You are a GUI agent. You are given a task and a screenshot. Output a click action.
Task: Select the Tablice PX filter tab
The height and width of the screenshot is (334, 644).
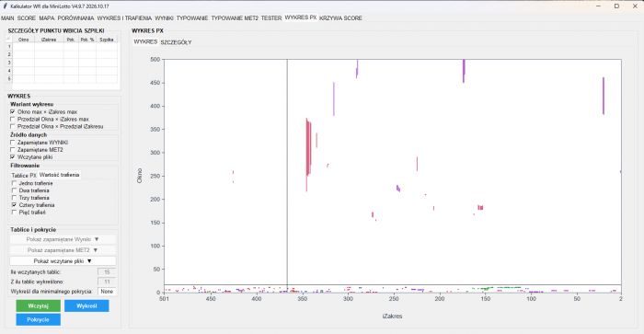pyautogui.click(x=24, y=176)
